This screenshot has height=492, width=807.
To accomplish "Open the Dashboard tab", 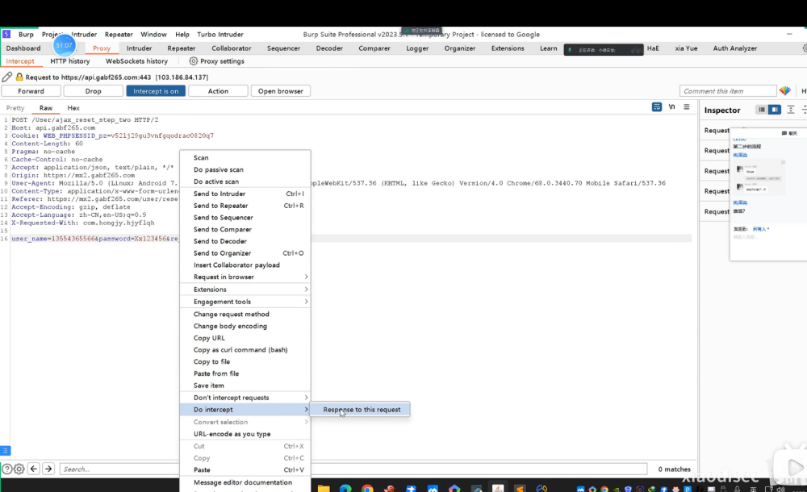I will 23,48.
